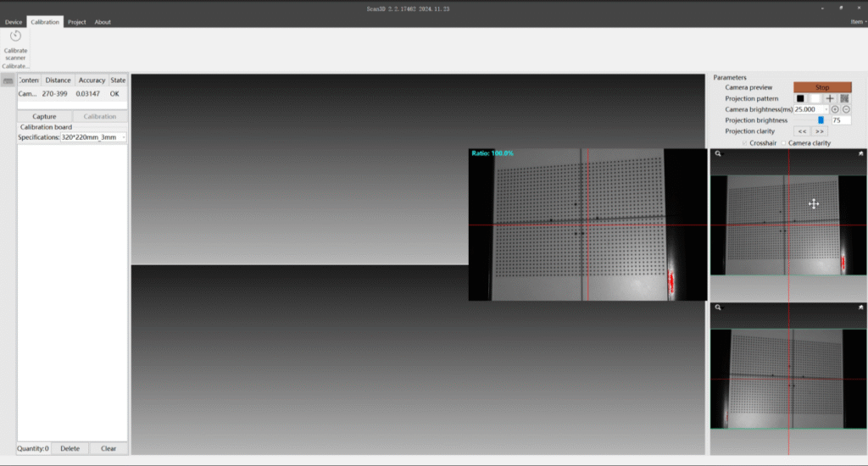Toggle the Crosshair checkbox
The width and height of the screenshot is (868, 466).
(x=745, y=143)
